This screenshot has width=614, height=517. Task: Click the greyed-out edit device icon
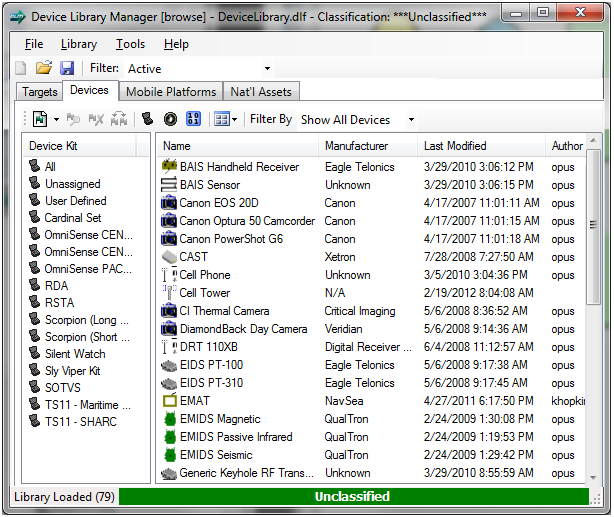pyautogui.click(x=73, y=119)
